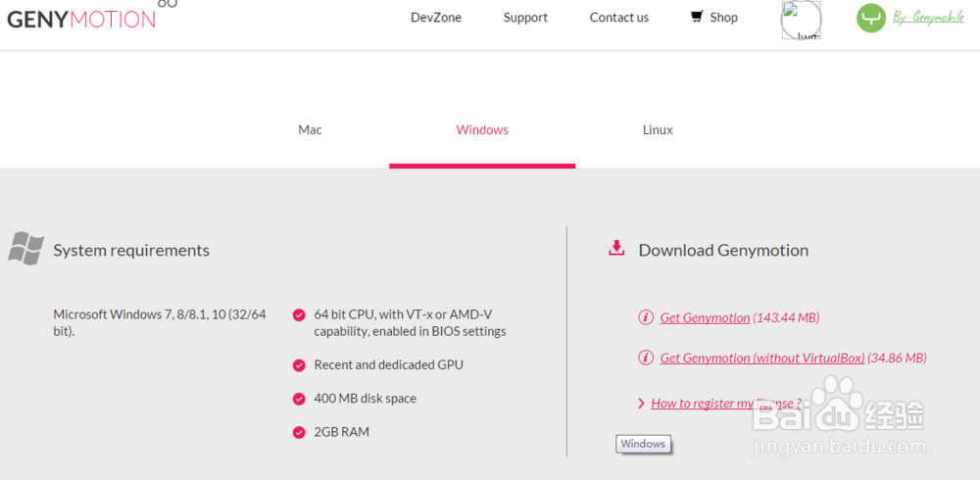The image size is (980, 480).
Task: Download via Get Genymotion link
Action: tap(705, 317)
